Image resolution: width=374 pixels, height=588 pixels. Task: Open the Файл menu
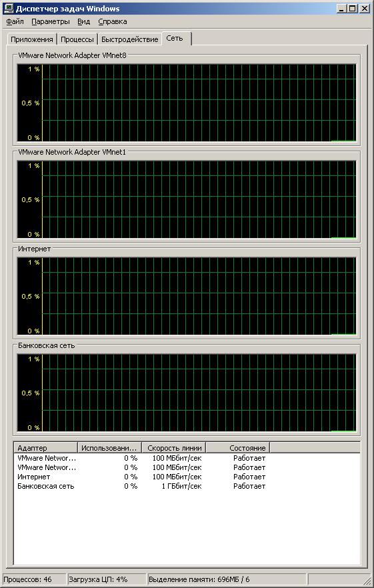pos(15,22)
